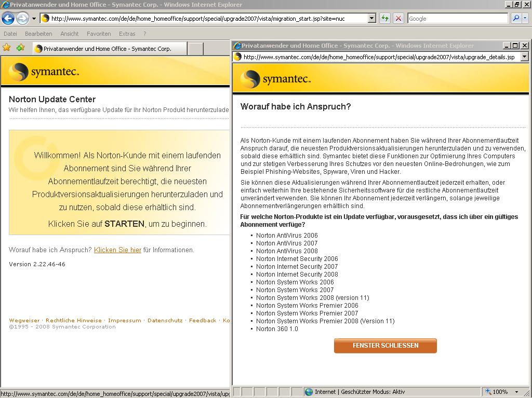Click popup window address bar URL
The width and height of the screenshot is (532, 398).
click(379, 57)
